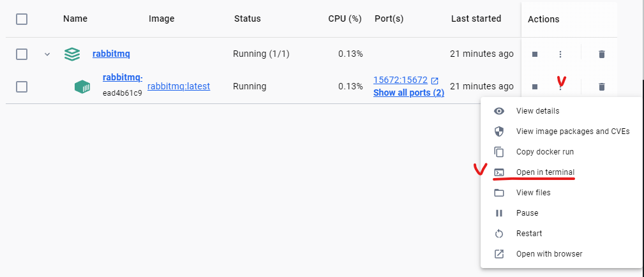
Task: Choose View files menu entry
Action: 533,193
